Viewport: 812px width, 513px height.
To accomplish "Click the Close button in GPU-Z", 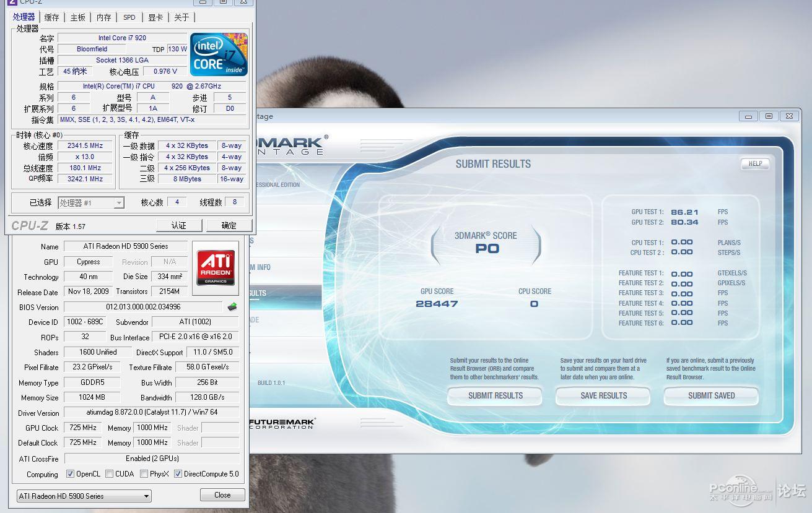I will 222,495.
